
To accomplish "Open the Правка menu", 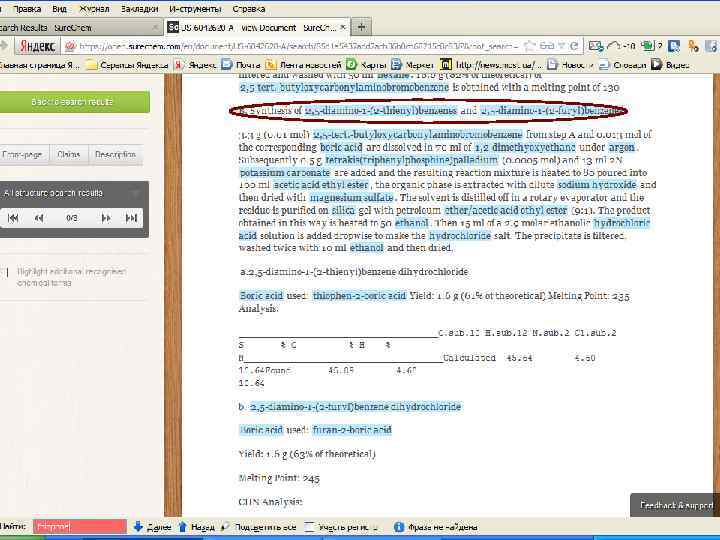I will click(27, 9).
